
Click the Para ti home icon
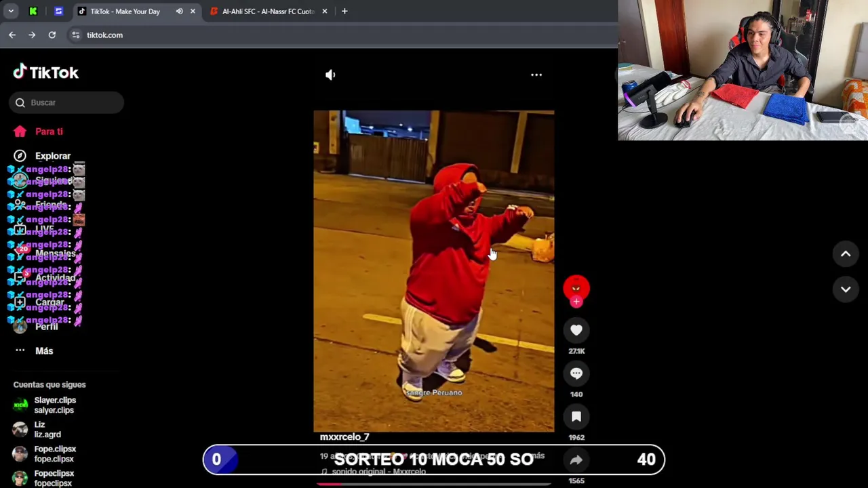20,131
